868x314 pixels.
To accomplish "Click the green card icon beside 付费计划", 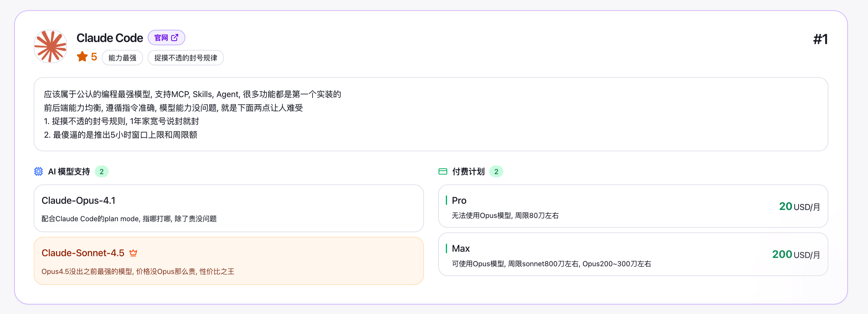I will pyautogui.click(x=442, y=172).
